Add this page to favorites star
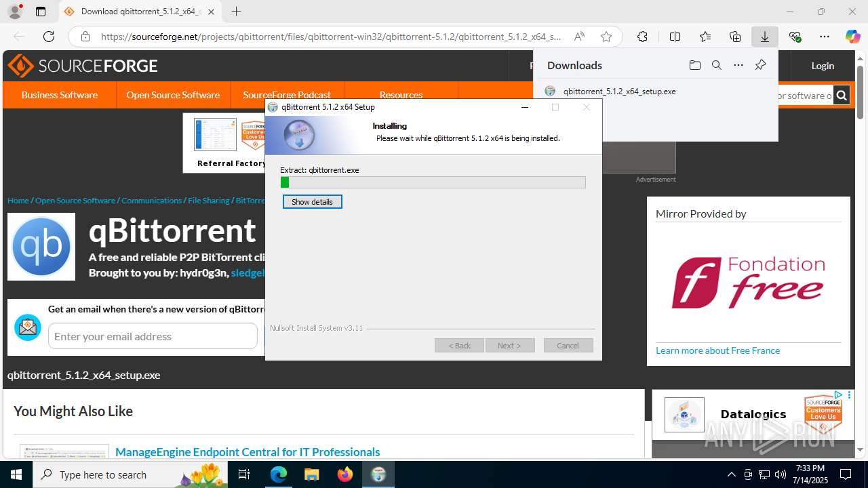868x488 pixels. coord(606,37)
